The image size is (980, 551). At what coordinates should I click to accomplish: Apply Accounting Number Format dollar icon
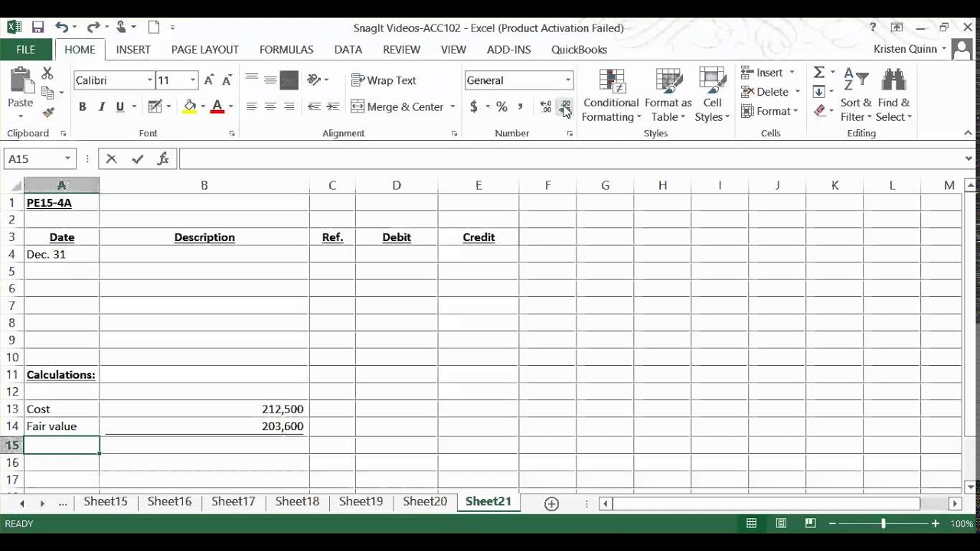[474, 106]
